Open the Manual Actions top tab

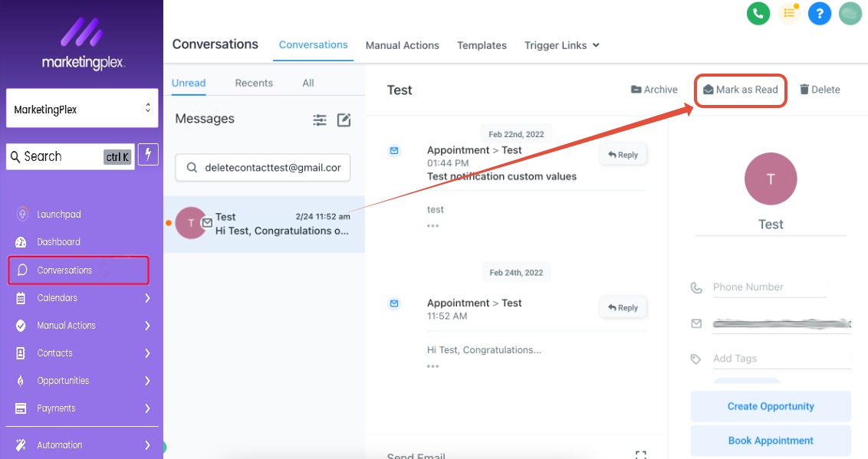coord(403,45)
